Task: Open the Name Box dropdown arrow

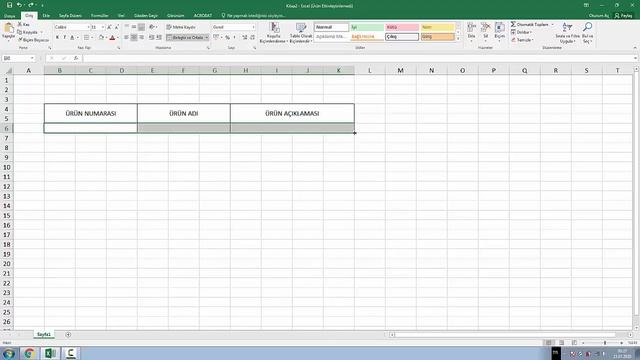Action: (32, 58)
